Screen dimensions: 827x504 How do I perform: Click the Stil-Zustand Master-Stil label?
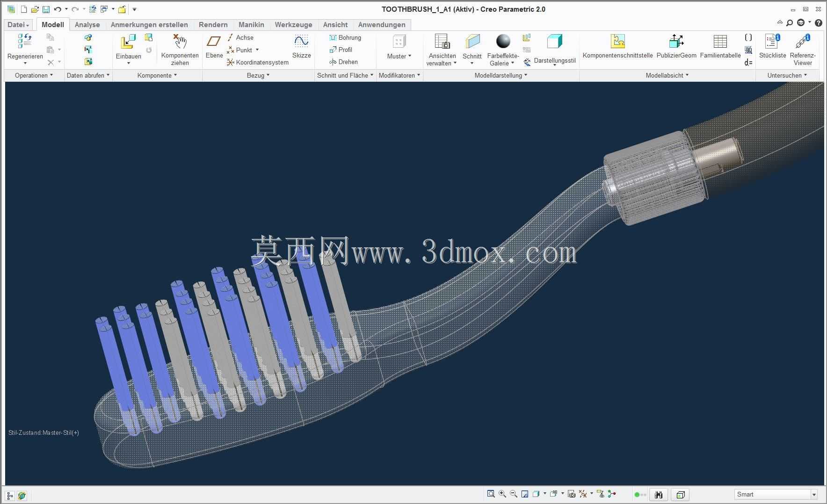pyautogui.click(x=44, y=433)
